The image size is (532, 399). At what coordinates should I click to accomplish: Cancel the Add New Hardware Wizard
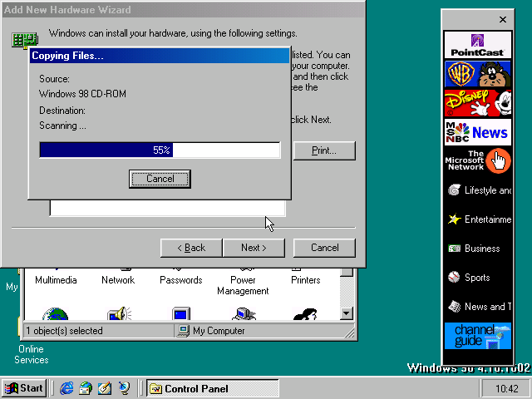tap(324, 248)
